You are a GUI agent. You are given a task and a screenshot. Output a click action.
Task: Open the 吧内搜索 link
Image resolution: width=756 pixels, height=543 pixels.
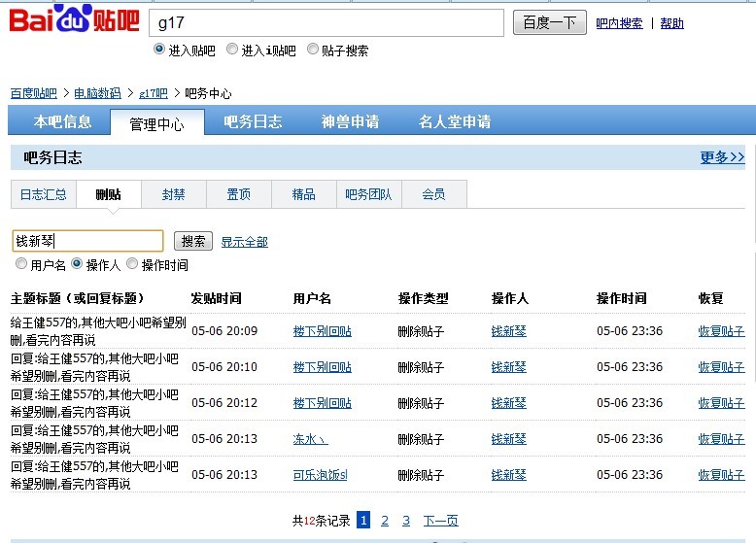(x=619, y=23)
